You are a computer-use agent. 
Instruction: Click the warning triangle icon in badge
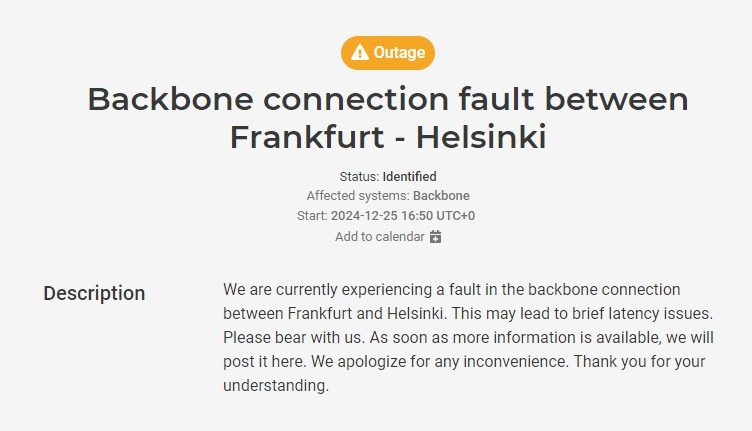[360, 53]
